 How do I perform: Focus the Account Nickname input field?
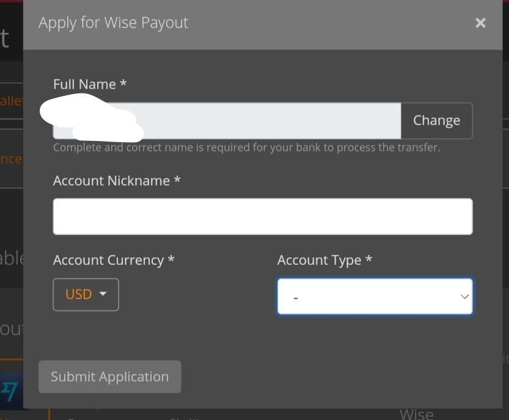(263, 216)
